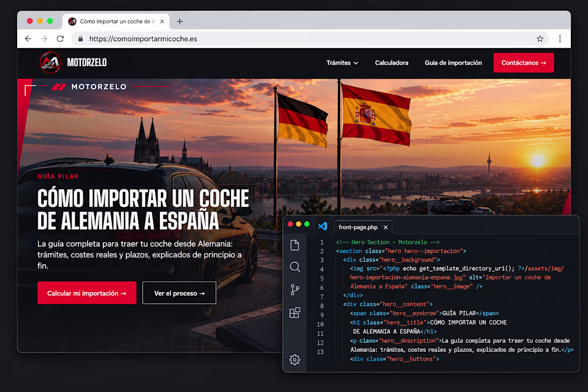The height and width of the screenshot is (392, 588).
Task: Click the hero description paragraph text
Action: [140, 255]
